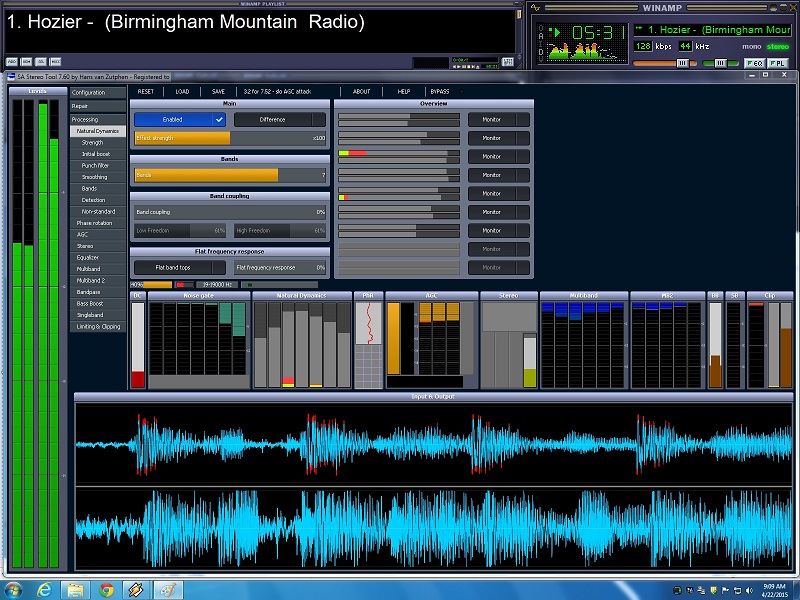Screen dimensions: 800x600
Task: Toggle Winamp's EQ window button
Action: point(754,63)
